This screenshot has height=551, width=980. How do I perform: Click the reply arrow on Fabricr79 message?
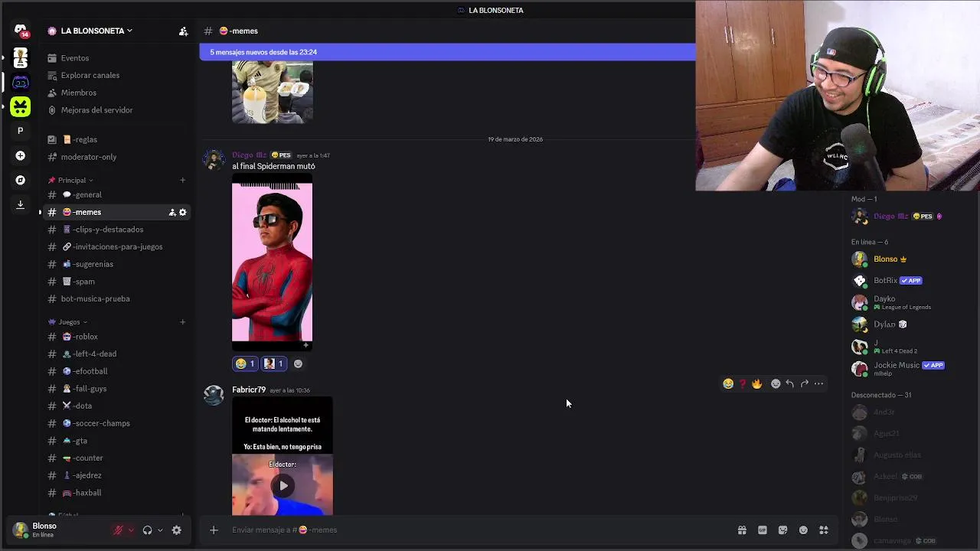point(789,383)
